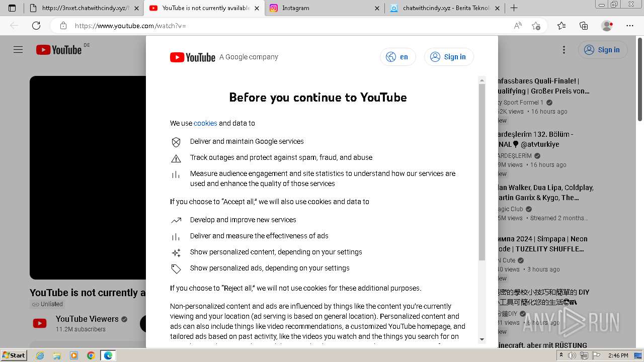The height and width of the screenshot is (362, 644).
Task: View site information lock icon
Action: (x=63, y=26)
